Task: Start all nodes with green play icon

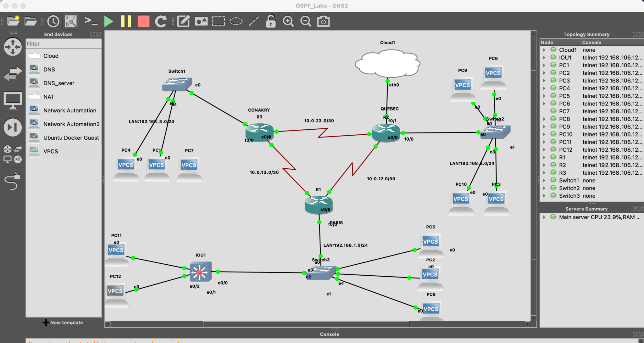Action: coord(109,21)
